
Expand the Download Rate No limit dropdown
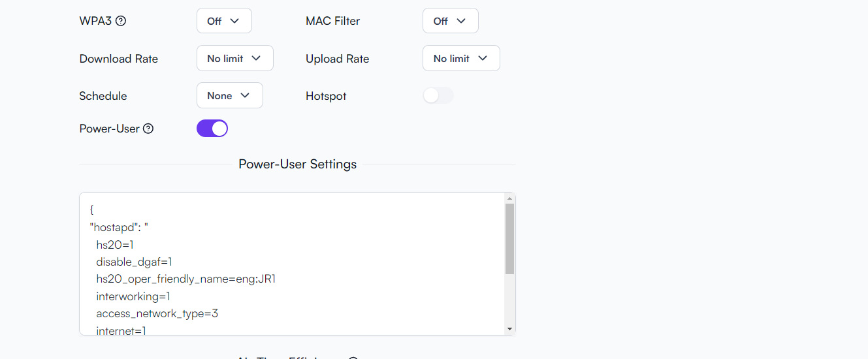point(235,58)
